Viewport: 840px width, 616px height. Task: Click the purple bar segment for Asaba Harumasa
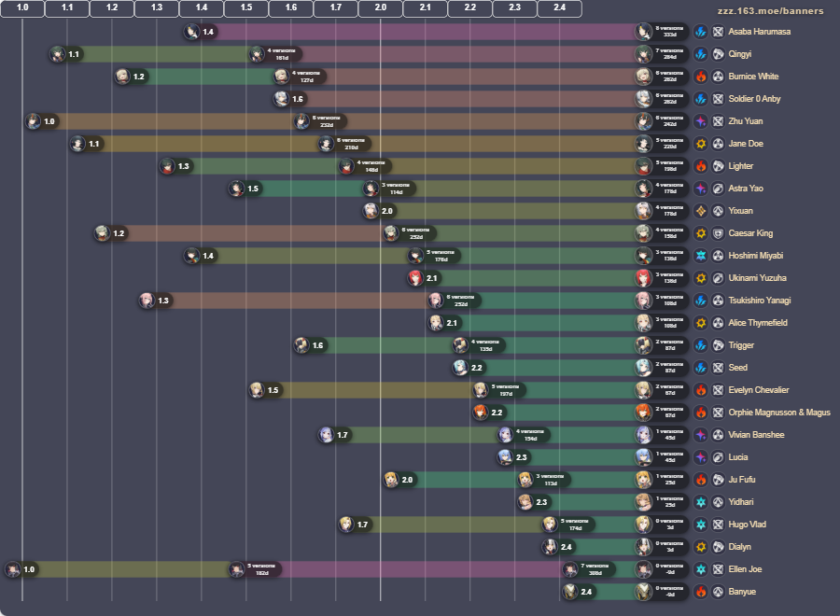tap(426, 32)
